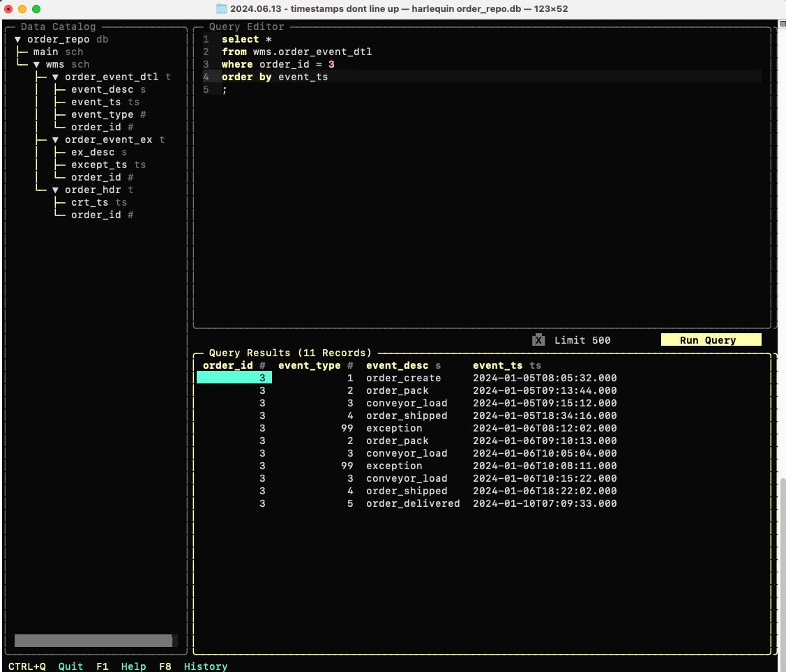Click the Query Editor panel title
This screenshot has height=672, width=786.
click(x=247, y=26)
